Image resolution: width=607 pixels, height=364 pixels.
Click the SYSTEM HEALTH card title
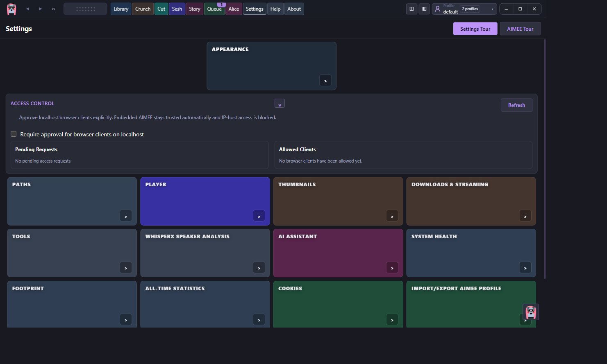click(x=434, y=236)
